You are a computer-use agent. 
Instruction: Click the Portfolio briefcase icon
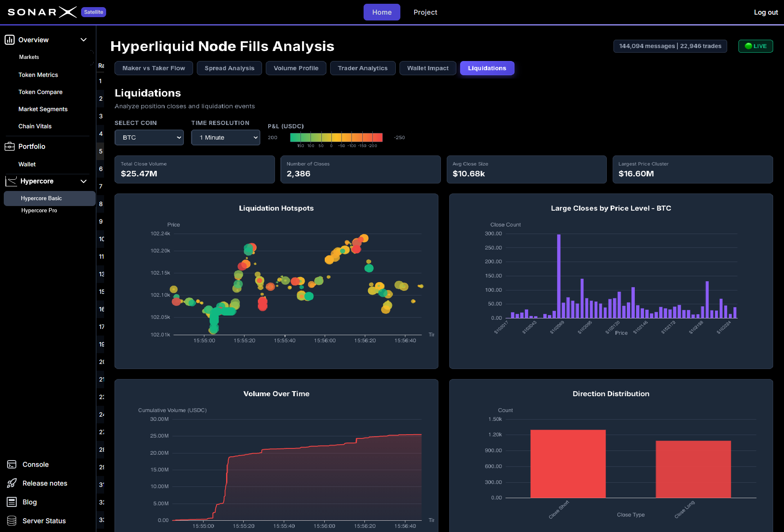click(10, 146)
